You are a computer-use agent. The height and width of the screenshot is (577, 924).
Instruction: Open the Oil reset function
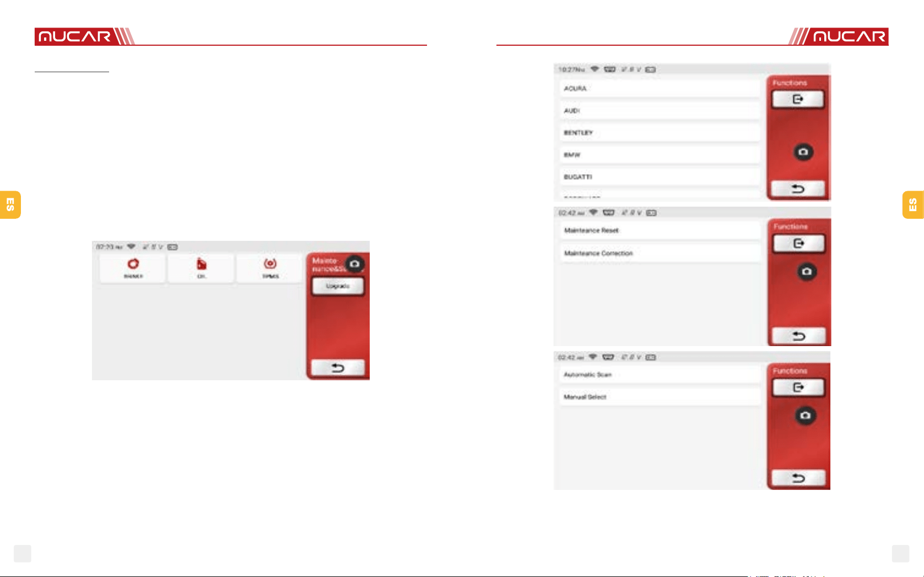point(202,268)
